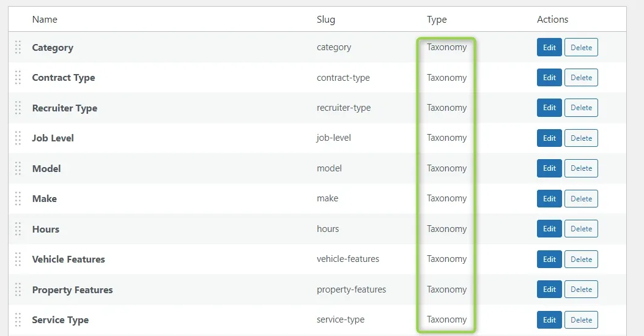644x336 pixels.
Task: Edit the Recruiter Type field
Action: click(549, 108)
